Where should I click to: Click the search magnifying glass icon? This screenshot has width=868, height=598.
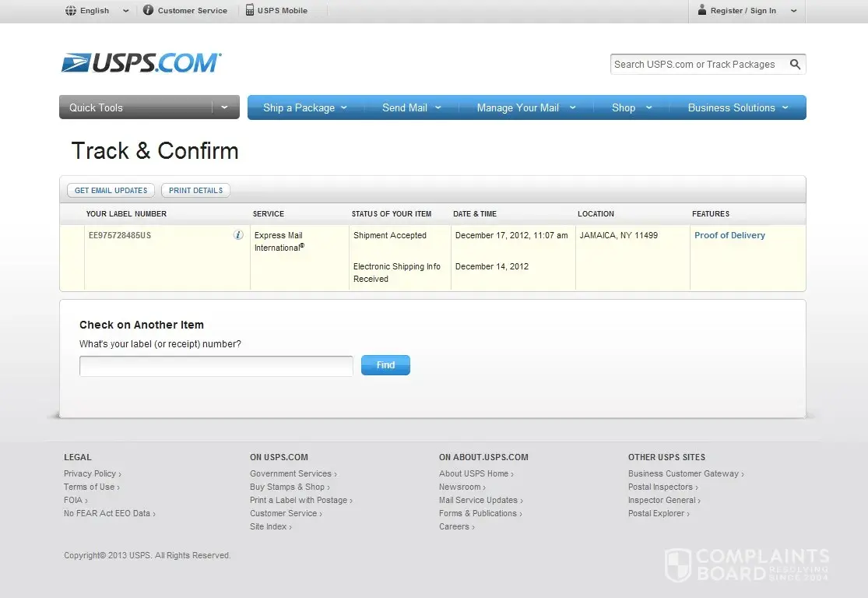[795, 65]
